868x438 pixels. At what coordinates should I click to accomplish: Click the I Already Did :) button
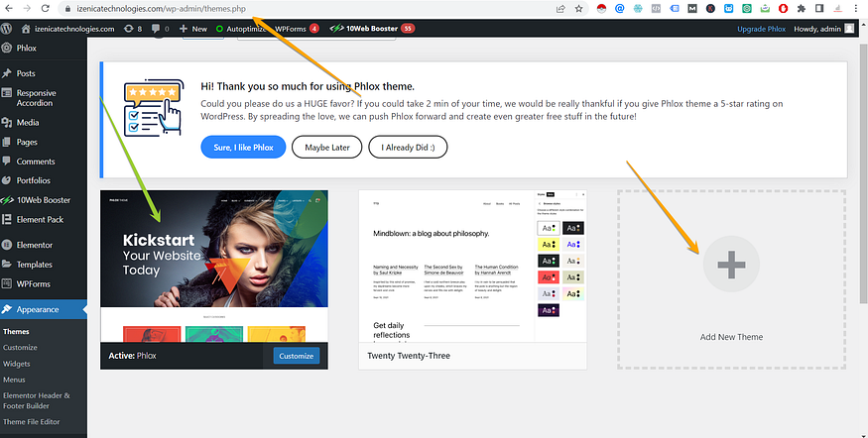(x=408, y=147)
